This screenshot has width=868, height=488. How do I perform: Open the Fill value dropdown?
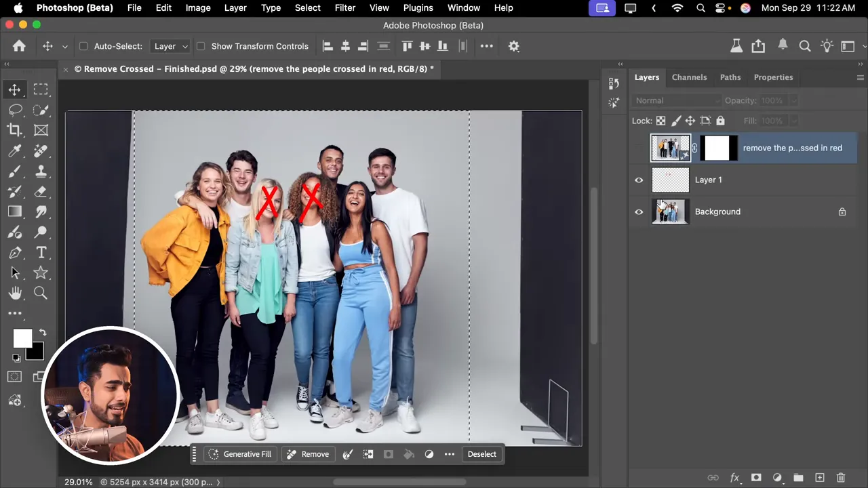pyautogui.click(x=793, y=121)
